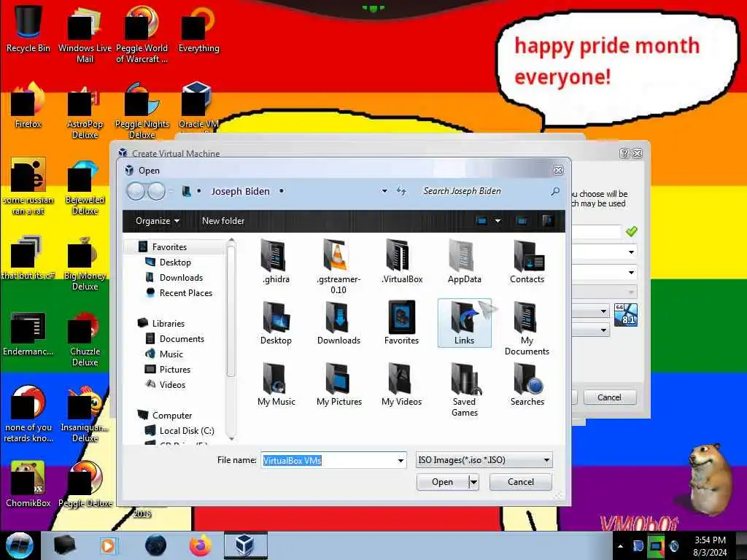Screen dimensions: 747x560
Task: Select the Saved Games folder
Action: point(465,389)
